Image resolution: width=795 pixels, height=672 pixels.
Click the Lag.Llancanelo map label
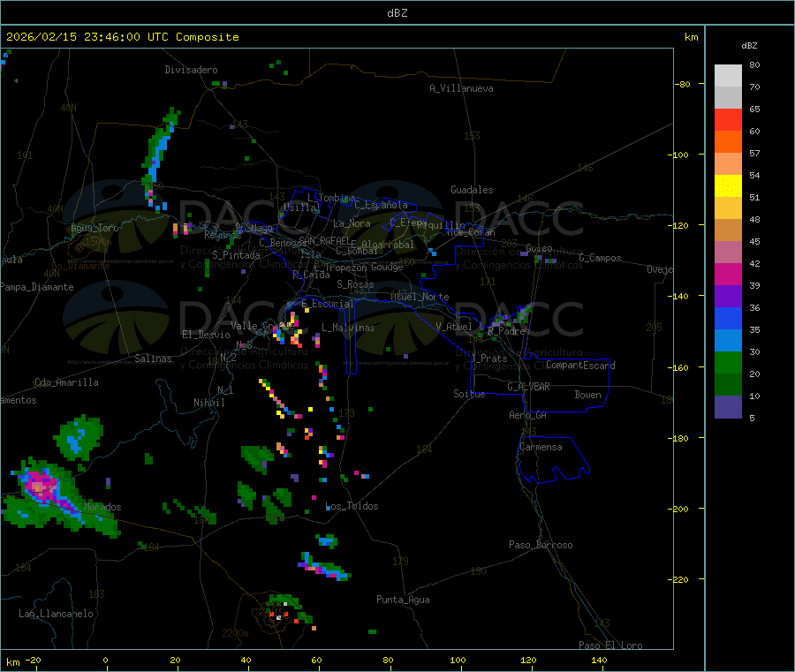[56, 614]
